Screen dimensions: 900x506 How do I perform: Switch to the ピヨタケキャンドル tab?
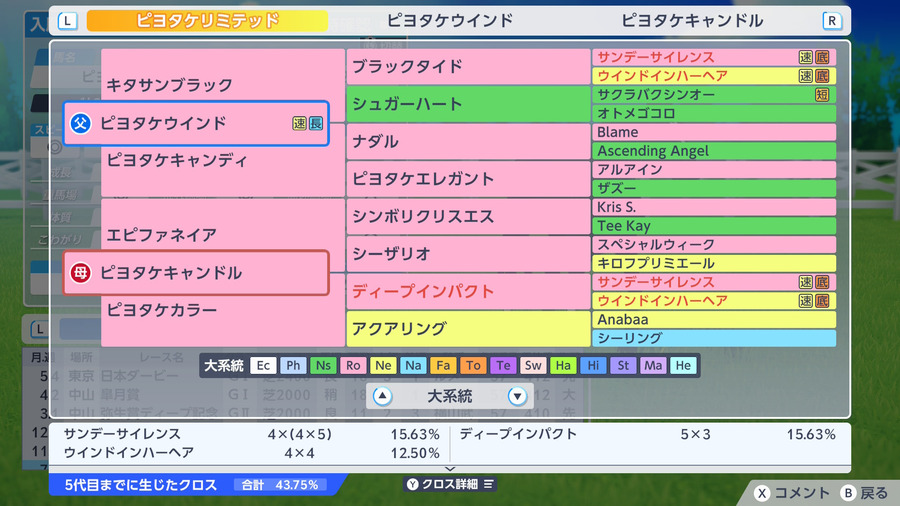[692, 21]
